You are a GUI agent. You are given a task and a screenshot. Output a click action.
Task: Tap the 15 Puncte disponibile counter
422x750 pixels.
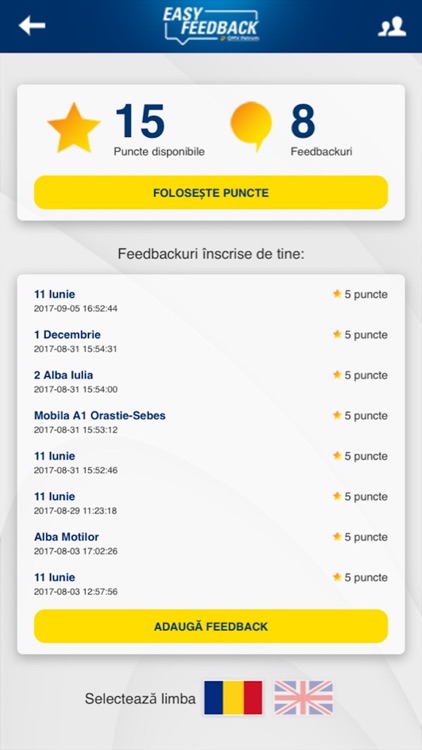pos(159,130)
